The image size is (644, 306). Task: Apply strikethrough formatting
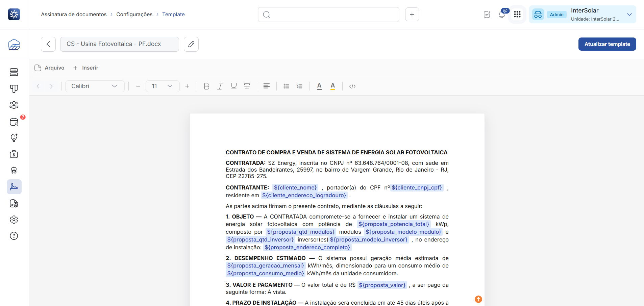(x=247, y=86)
